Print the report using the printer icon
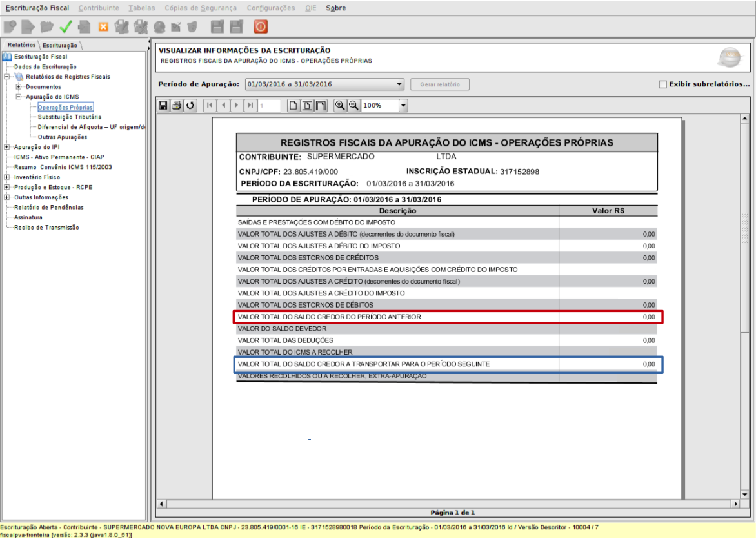756x539 pixels. (176, 105)
